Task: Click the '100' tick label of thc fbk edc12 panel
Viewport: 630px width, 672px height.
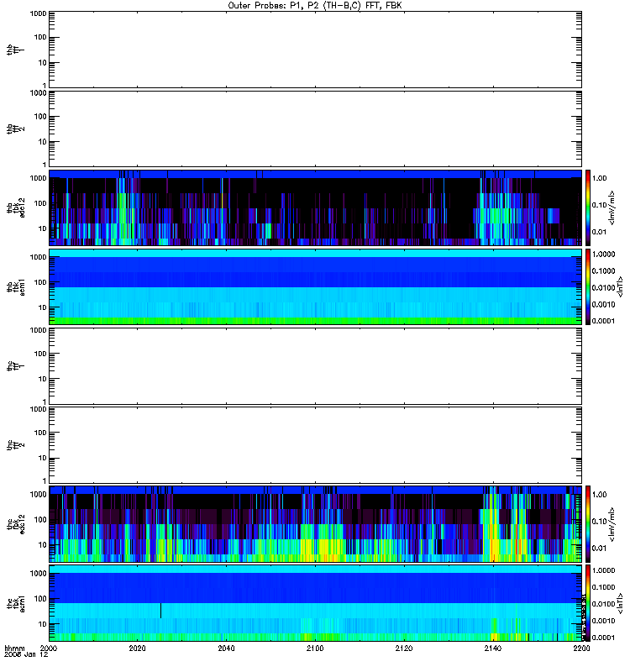Action: point(40,519)
